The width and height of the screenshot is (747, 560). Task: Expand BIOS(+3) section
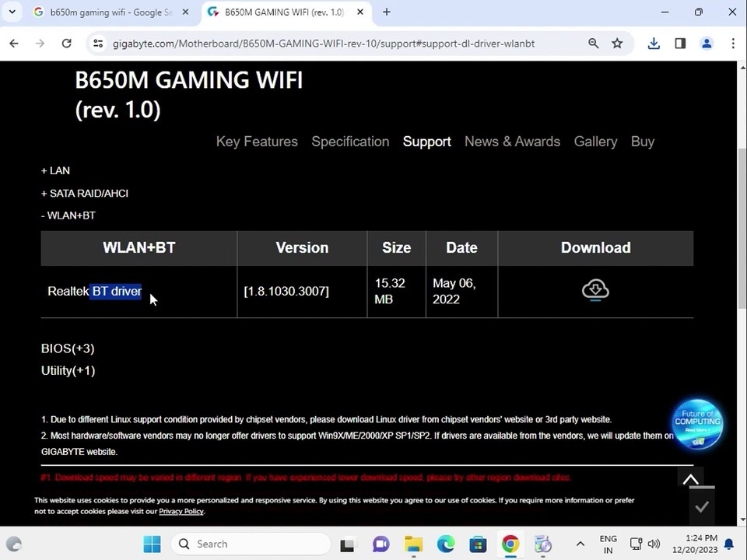pyautogui.click(x=68, y=348)
